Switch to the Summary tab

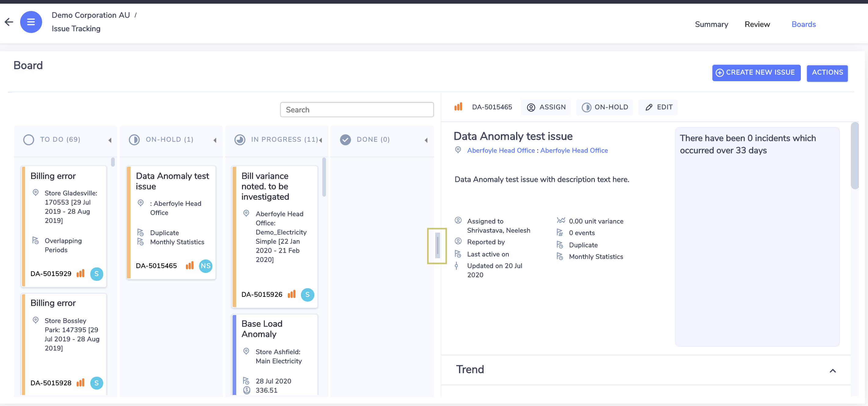tap(711, 24)
